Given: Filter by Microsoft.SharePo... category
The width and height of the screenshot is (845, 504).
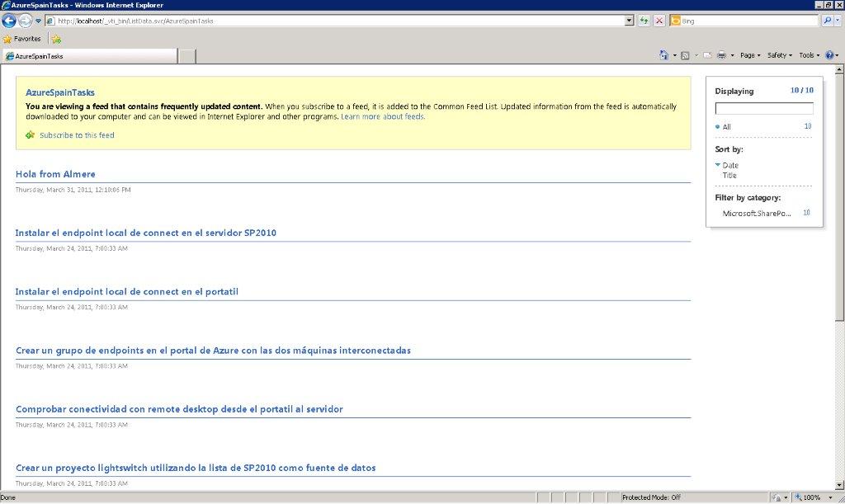Looking at the screenshot, I should pos(757,213).
